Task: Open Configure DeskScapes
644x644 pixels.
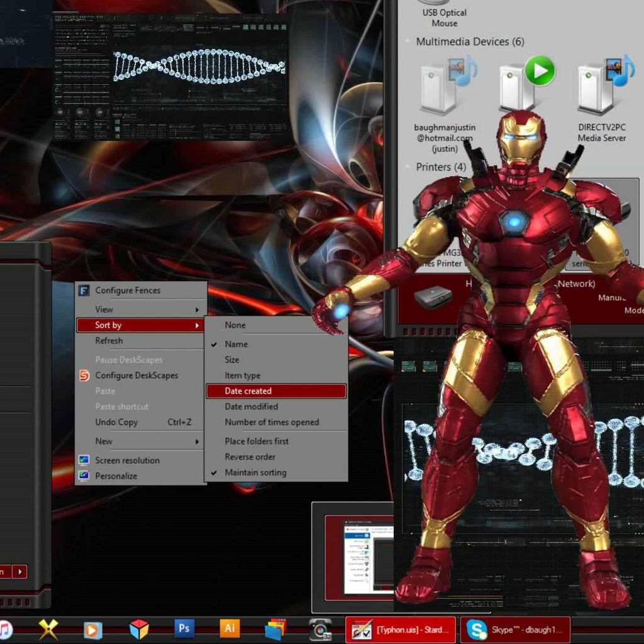Action: (x=136, y=375)
